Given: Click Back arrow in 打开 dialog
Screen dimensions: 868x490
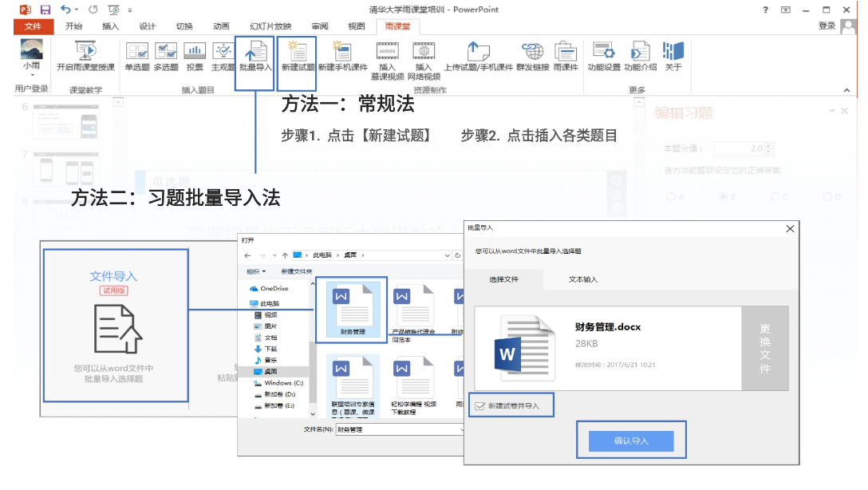Looking at the screenshot, I should (247, 255).
